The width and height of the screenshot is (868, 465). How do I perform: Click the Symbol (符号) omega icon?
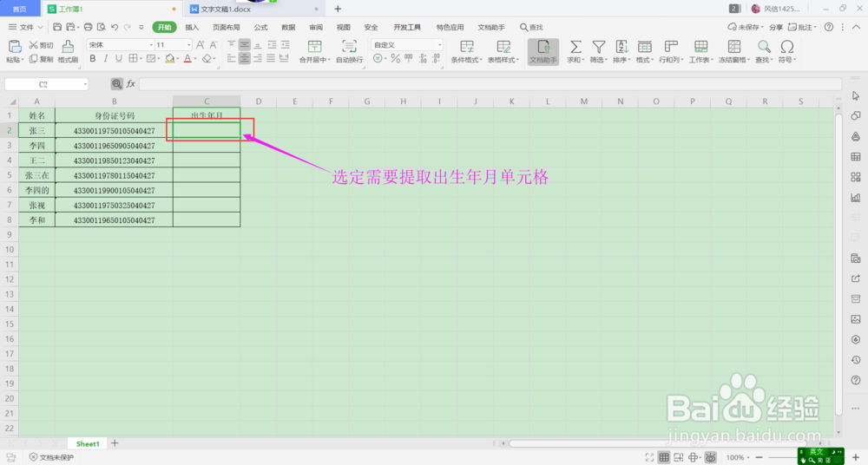click(x=786, y=47)
